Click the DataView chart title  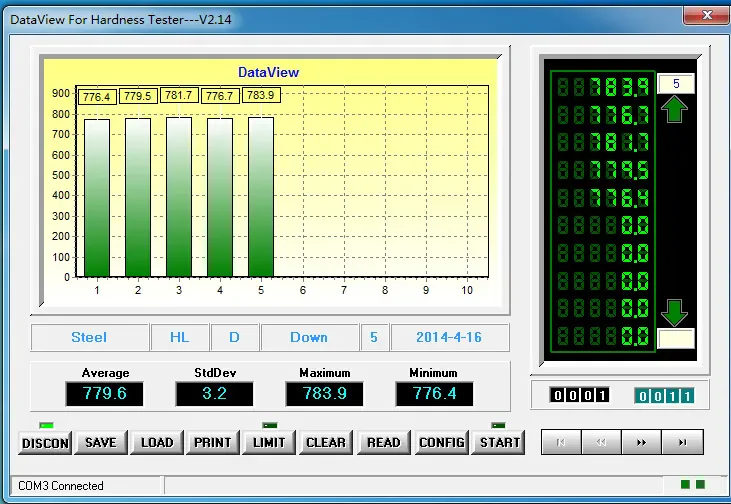coord(269,72)
